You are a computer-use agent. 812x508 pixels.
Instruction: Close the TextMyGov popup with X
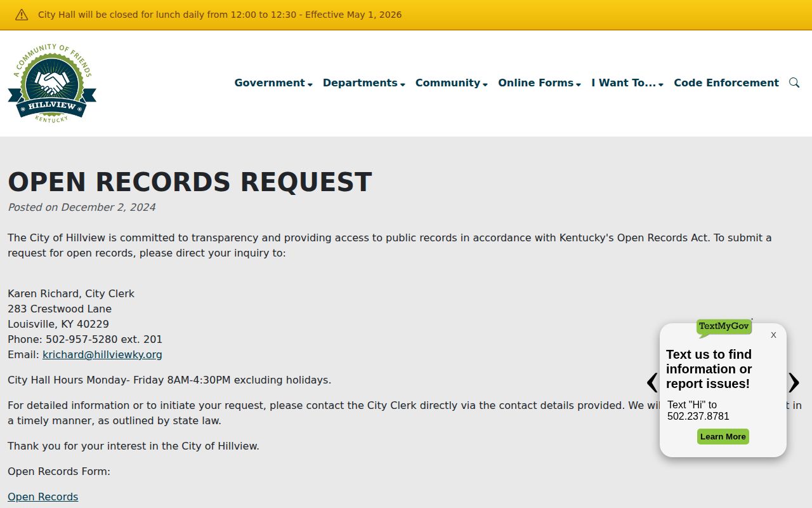(773, 335)
